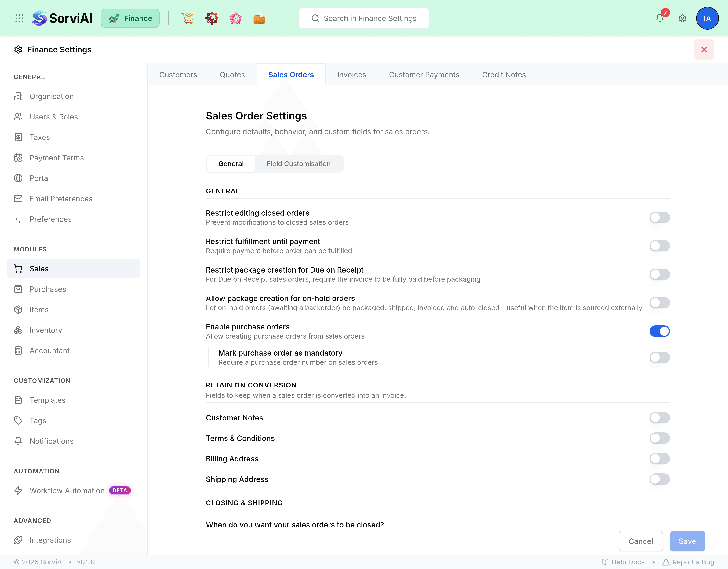728x569 pixels.
Task: Click the Purchases bag icon
Action: [18, 289]
